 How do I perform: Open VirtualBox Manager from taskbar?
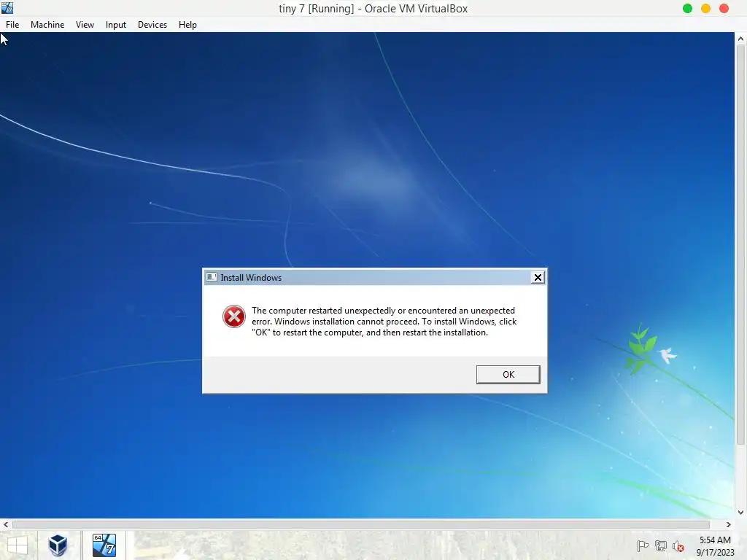coord(58,545)
